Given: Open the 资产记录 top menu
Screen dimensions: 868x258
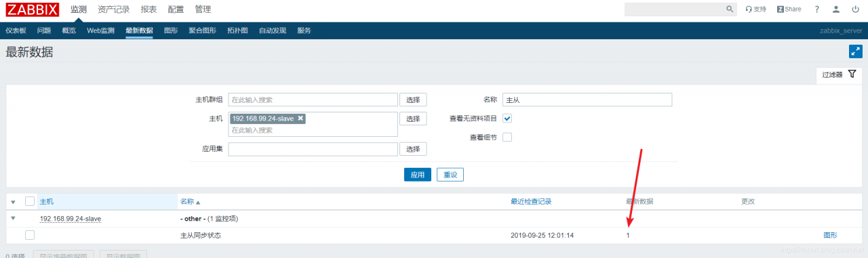Looking at the screenshot, I should [114, 9].
